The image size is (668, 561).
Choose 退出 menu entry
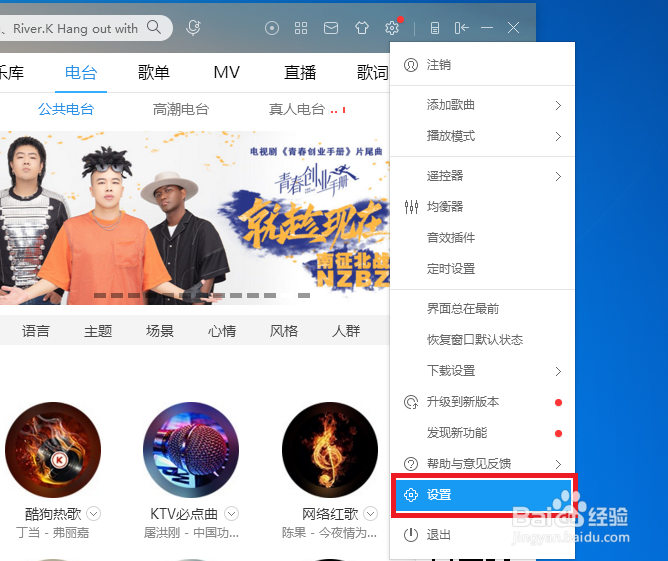tap(482, 535)
